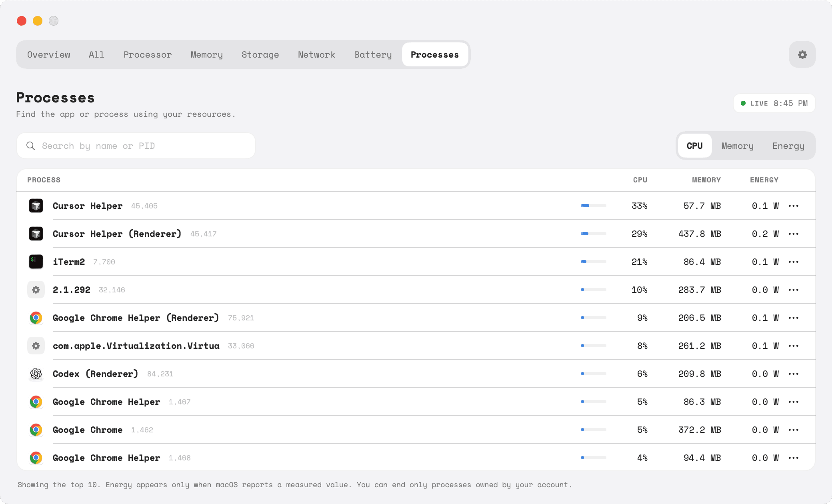Open more options for Cursor Helper 45,405
Image resolution: width=832 pixels, height=504 pixels.
pyautogui.click(x=794, y=206)
